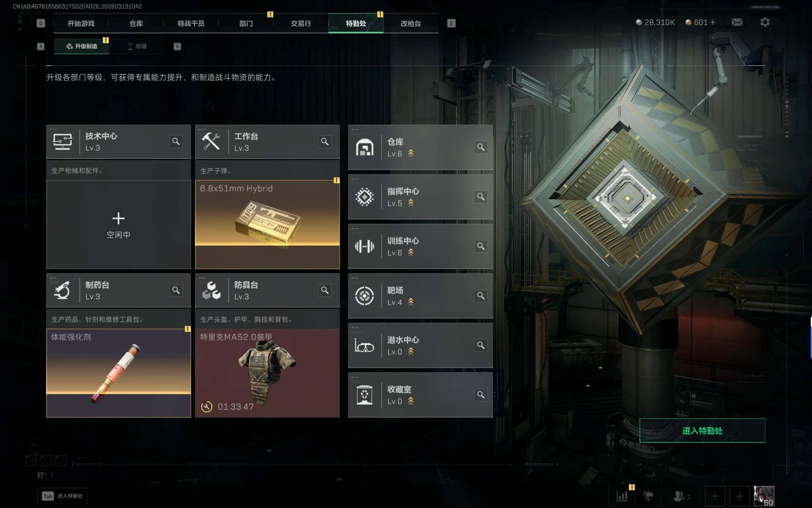Click idle 空闲中 production slot

118,225
